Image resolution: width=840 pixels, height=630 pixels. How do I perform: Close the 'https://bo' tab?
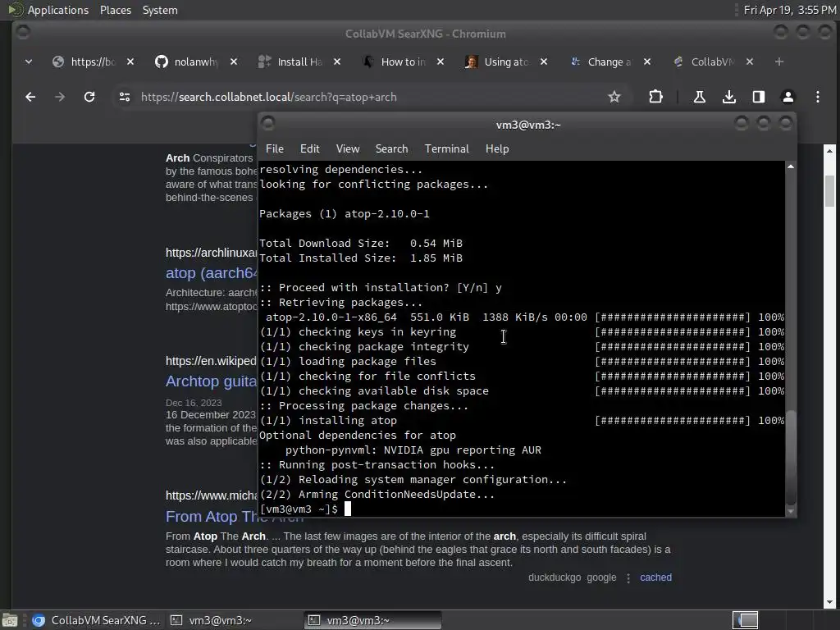pyautogui.click(x=130, y=62)
